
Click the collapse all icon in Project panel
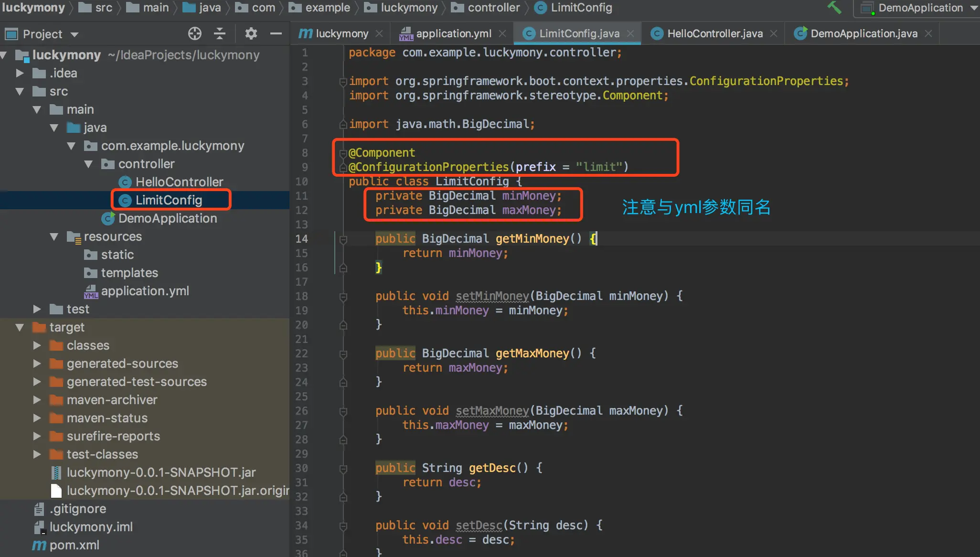tap(220, 33)
